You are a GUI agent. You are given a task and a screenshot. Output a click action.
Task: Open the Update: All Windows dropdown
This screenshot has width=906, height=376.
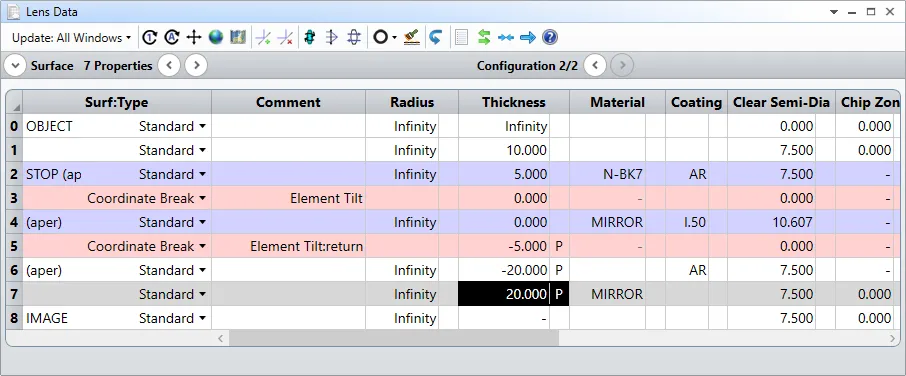(x=72, y=38)
